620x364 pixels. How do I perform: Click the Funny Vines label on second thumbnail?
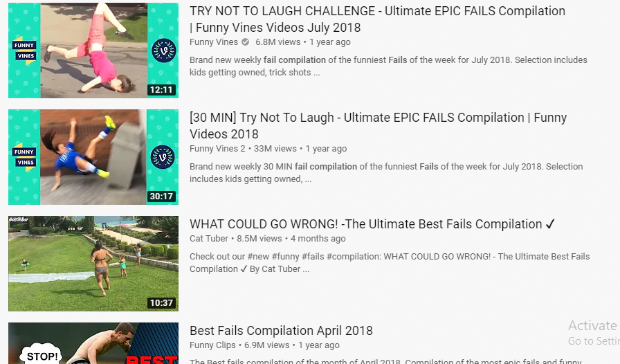[24, 157]
